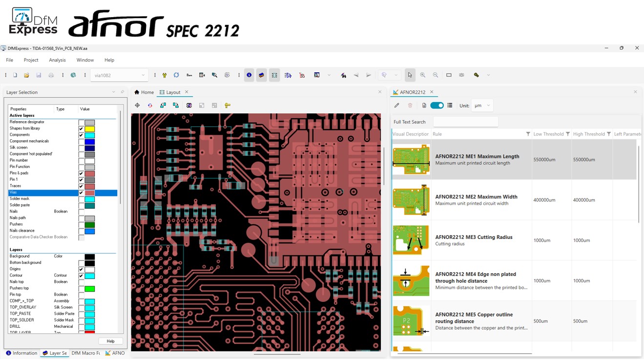Click the zoom out magnifier icon
The height and width of the screenshot is (361, 644).
tap(436, 75)
